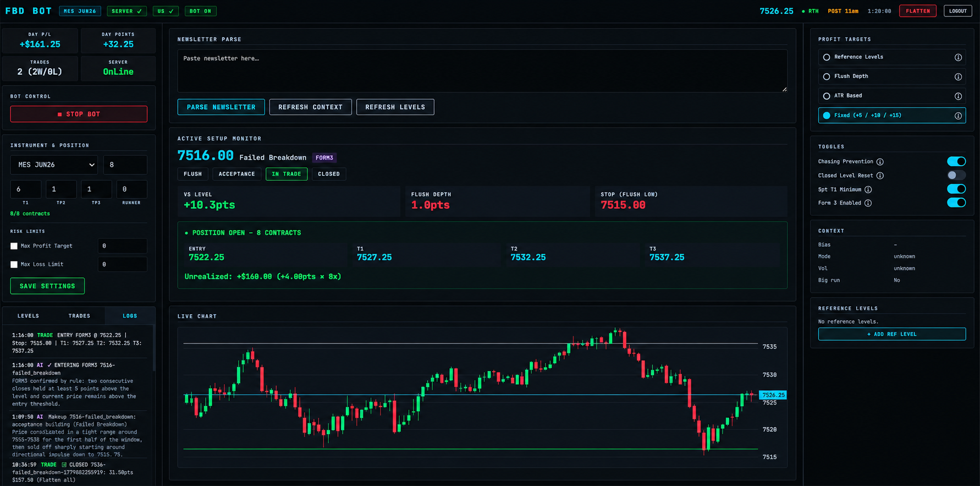This screenshot has height=486, width=980.
Task: Click newsletter paste text area
Action: click(482, 71)
